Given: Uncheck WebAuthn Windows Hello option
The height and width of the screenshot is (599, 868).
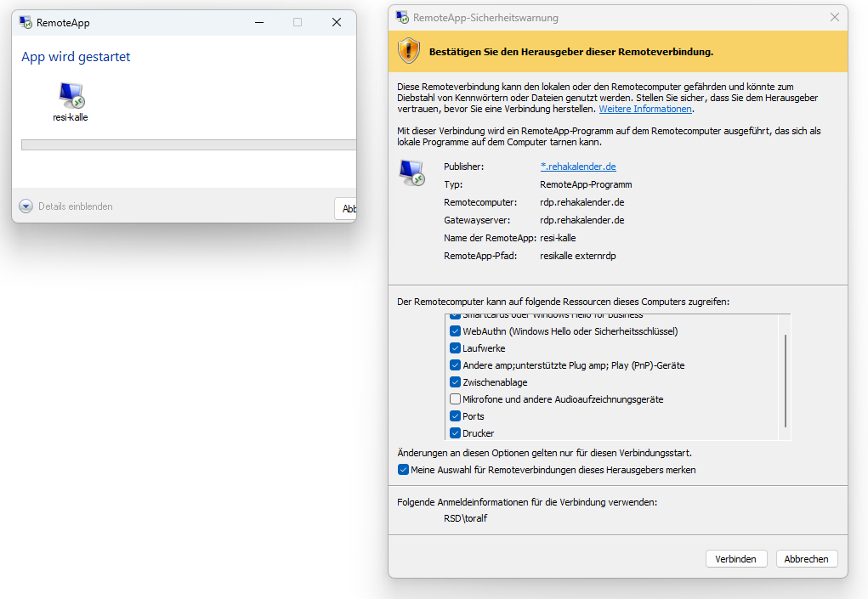Looking at the screenshot, I should pos(455,331).
